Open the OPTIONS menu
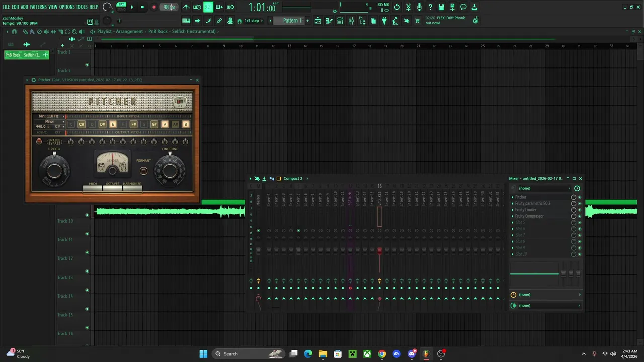 [67, 7]
